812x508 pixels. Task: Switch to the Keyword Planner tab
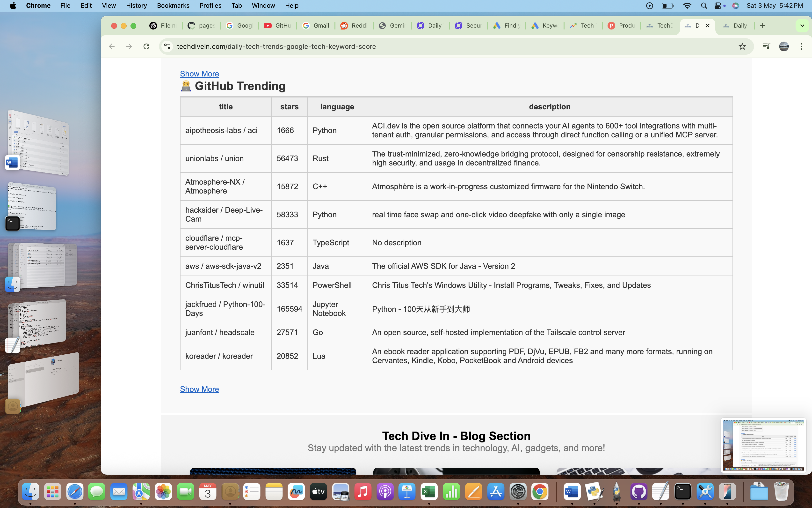pos(545,26)
